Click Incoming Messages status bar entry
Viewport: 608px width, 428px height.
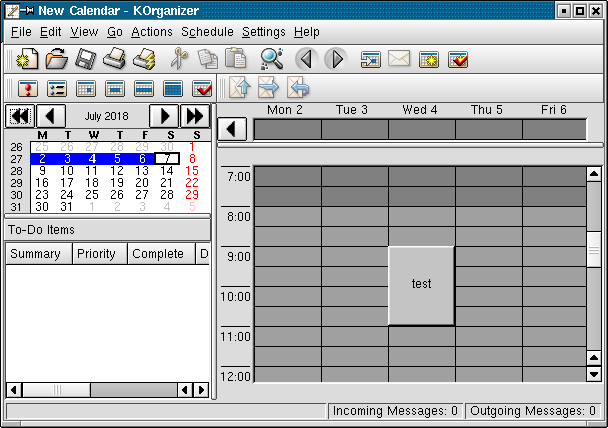[396, 411]
